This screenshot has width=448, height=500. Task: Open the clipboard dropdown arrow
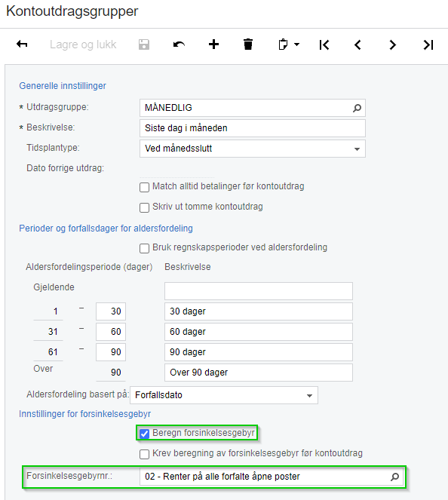point(296,44)
